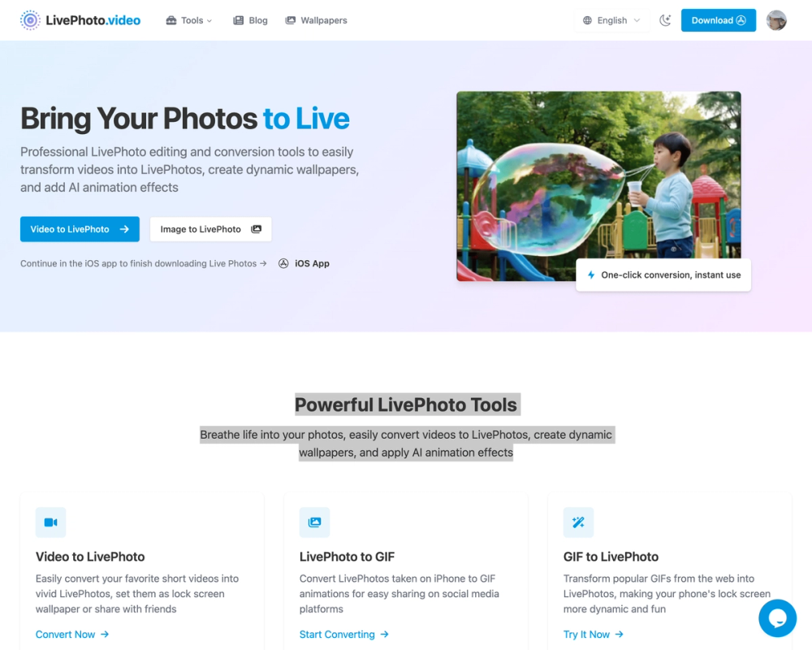812x650 pixels.
Task: Click the magic wand GIF to LivePhoto icon
Action: point(578,522)
